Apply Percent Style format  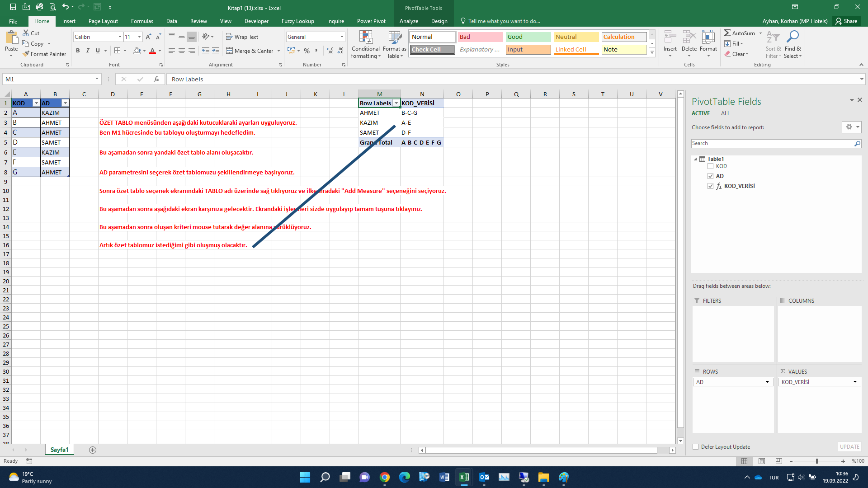tap(307, 51)
